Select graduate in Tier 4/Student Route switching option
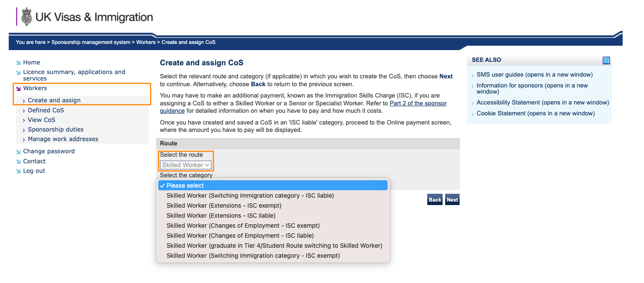 pyautogui.click(x=274, y=246)
